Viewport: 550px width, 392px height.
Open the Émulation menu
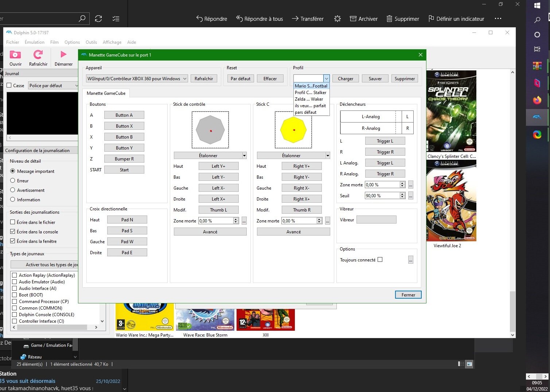click(34, 42)
